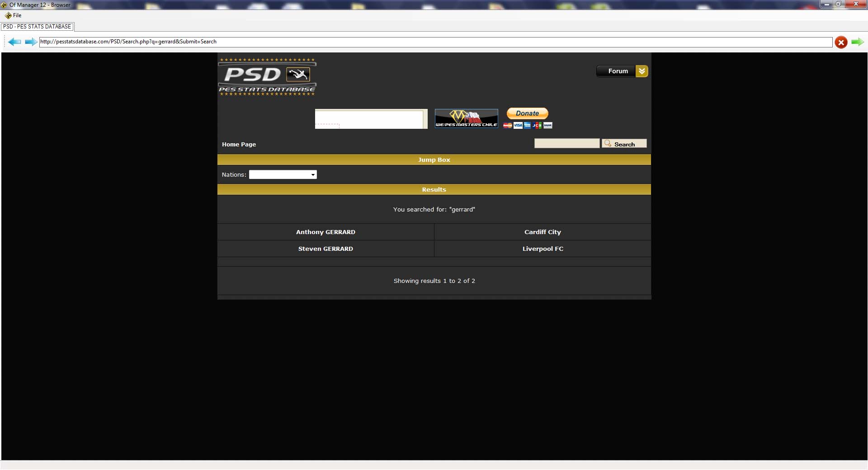
Task: Click the Of Manager 12 title bar icon
Action: pyautogui.click(x=4, y=5)
